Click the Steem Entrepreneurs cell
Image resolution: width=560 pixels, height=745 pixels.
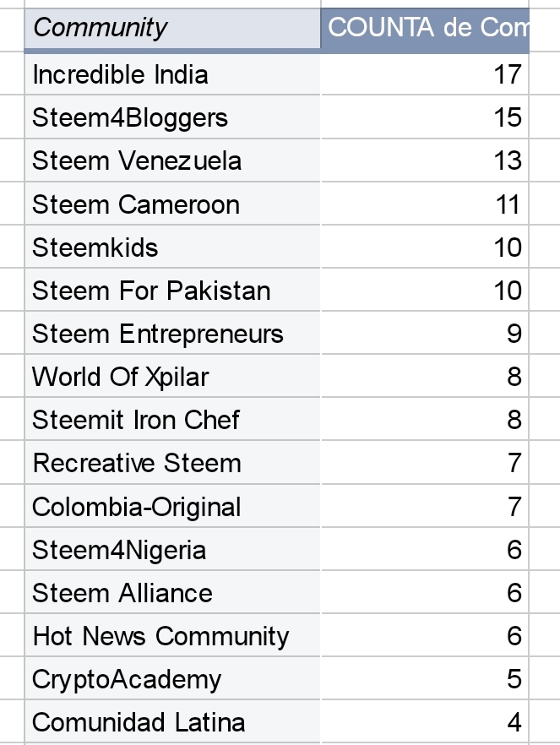coord(172,333)
